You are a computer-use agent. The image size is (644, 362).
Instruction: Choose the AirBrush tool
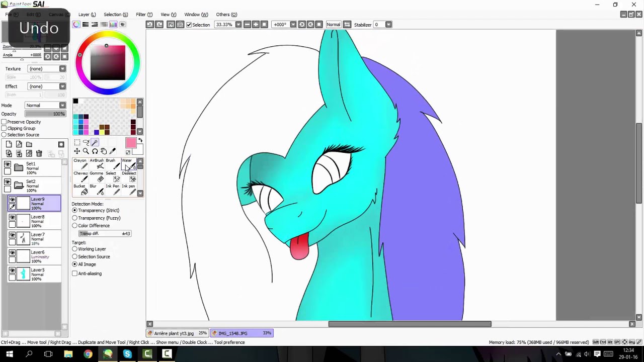click(x=97, y=164)
